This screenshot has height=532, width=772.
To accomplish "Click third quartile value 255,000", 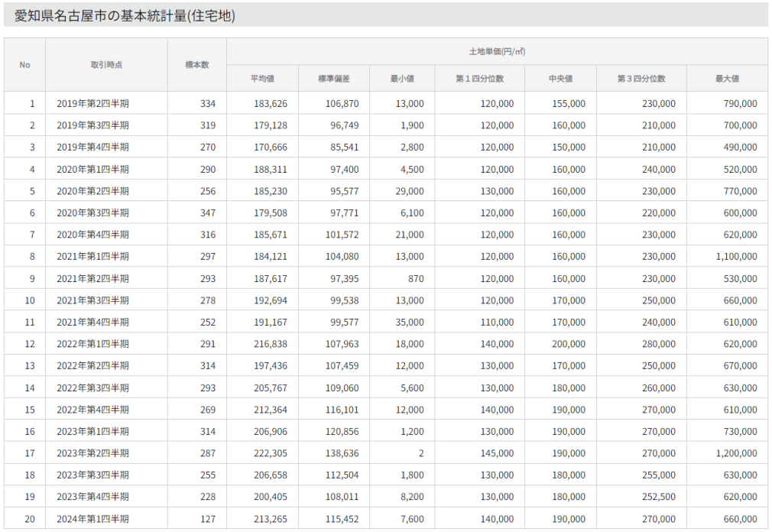I will point(659,475).
